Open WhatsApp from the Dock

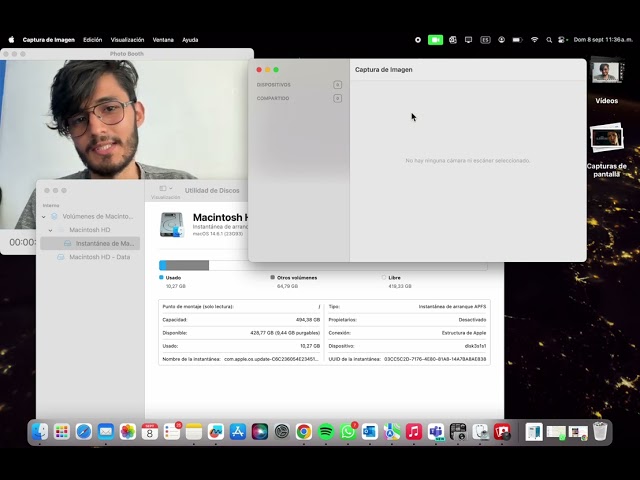click(348, 432)
